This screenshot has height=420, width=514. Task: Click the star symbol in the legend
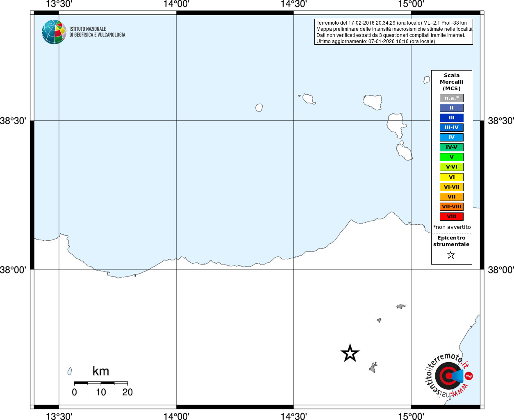click(x=451, y=255)
